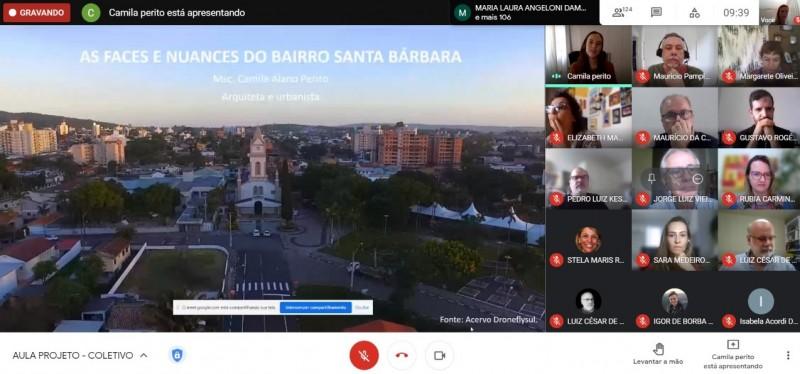Click muted mic icon on Maurício da C tile
The image size is (800, 374).
[643, 138]
